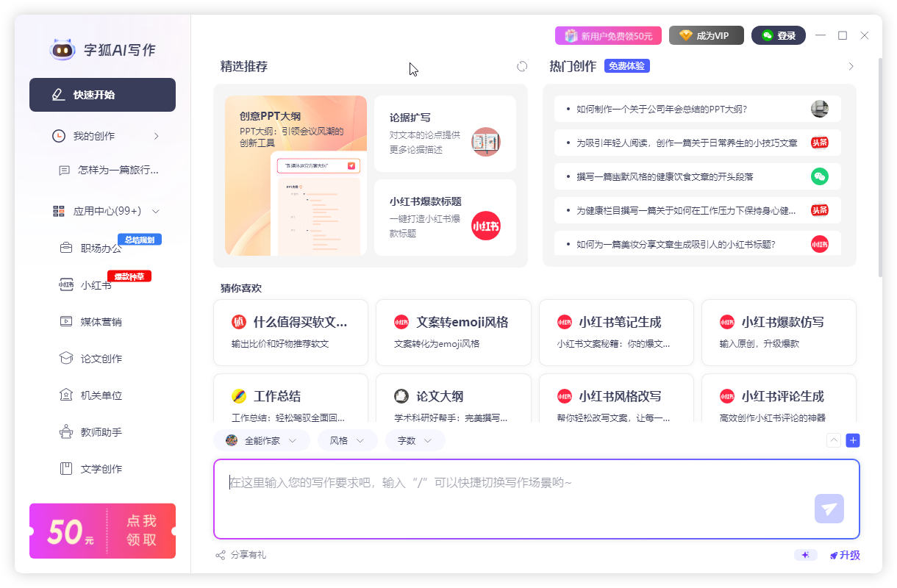Click the send paper-plane button

click(829, 509)
